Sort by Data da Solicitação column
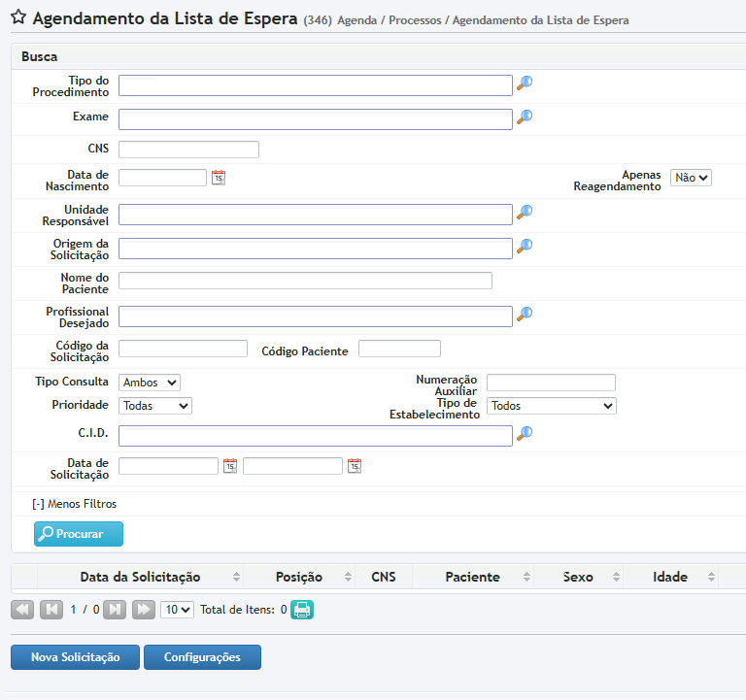The width and height of the screenshot is (746, 700). [141, 577]
